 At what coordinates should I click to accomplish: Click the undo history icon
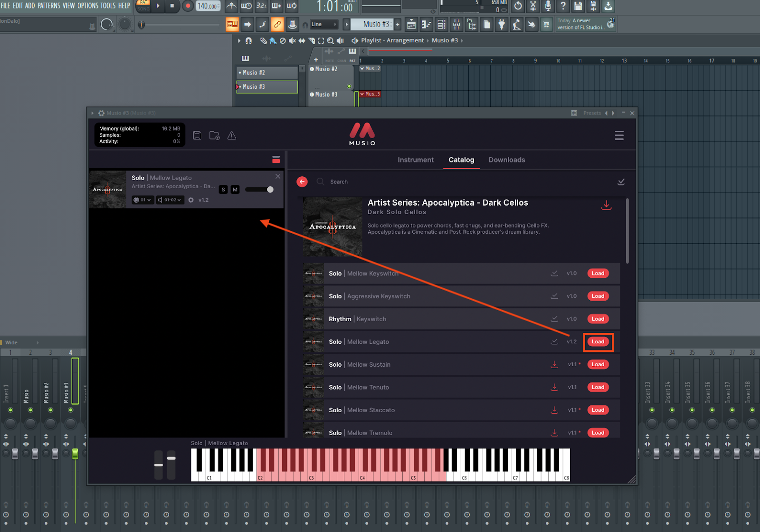518,6
